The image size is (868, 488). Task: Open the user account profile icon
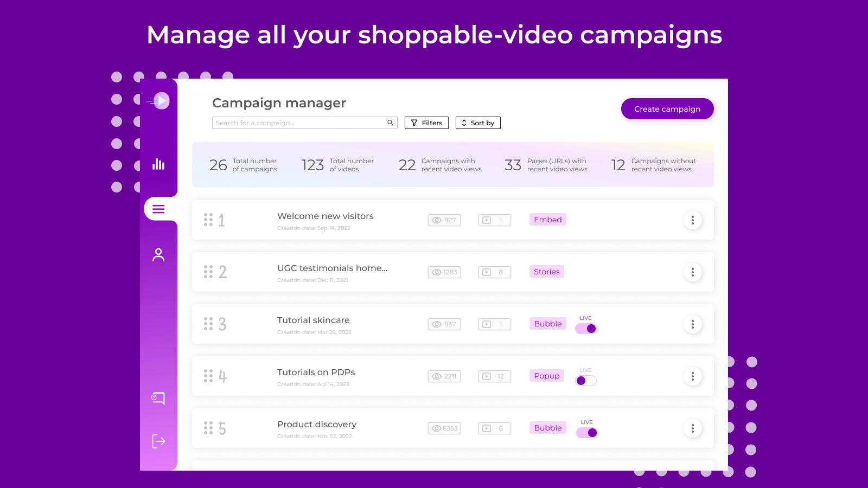[x=158, y=254]
